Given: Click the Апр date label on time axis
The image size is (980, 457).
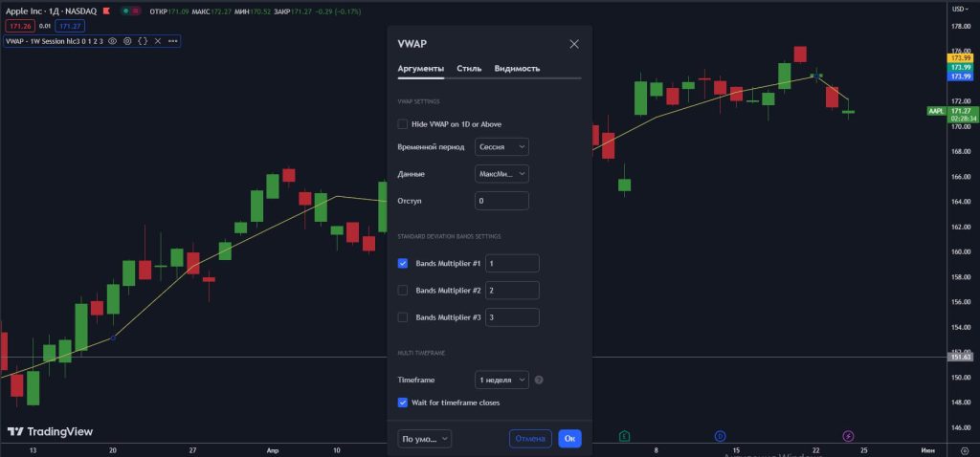Looking at the screenshot, I should click(272, 450).
